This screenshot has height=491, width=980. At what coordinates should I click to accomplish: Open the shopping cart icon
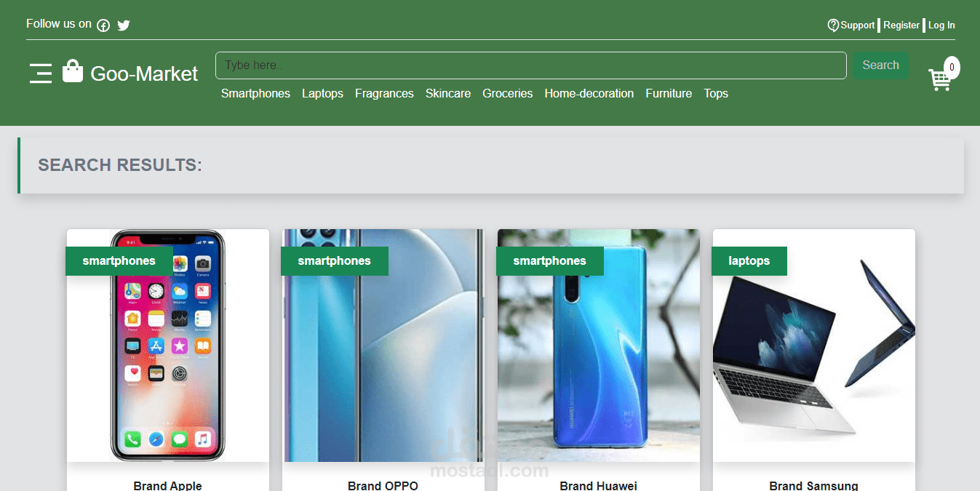[x=939, y=79]
